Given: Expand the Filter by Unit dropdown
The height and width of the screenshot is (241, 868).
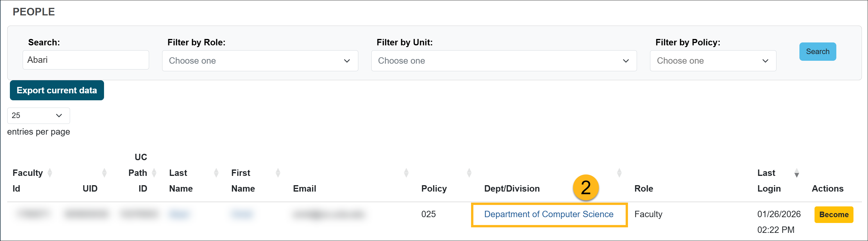Looking at the screenshot, I should click(x=503, y=61).
